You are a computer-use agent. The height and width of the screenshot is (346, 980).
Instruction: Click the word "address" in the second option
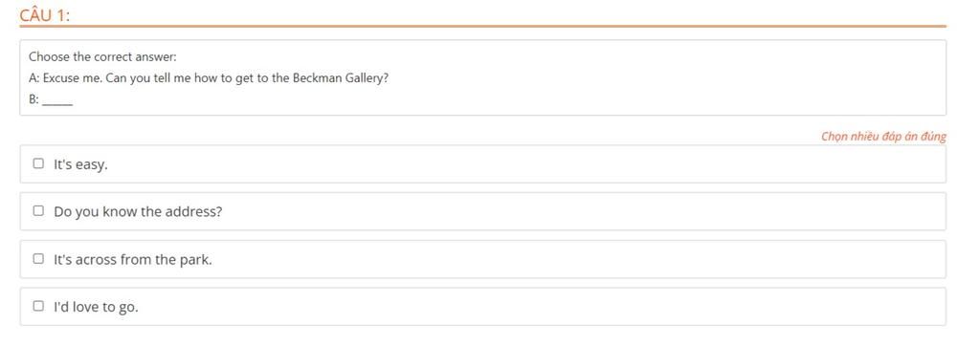pyautogui.click(x=193, y=212)
